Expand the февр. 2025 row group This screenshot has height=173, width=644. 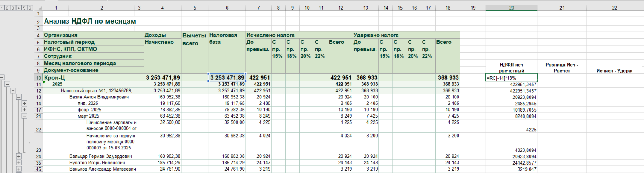click(x=24, y=110)
